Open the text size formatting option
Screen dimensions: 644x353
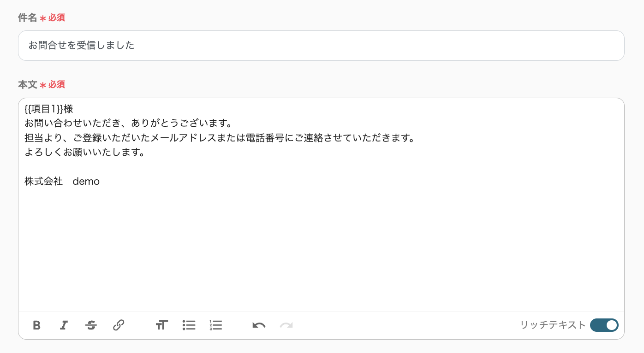161,325
